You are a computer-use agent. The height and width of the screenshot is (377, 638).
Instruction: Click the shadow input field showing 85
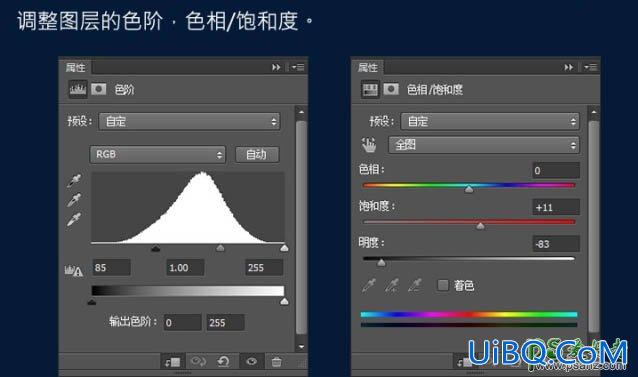click(111, 268)
